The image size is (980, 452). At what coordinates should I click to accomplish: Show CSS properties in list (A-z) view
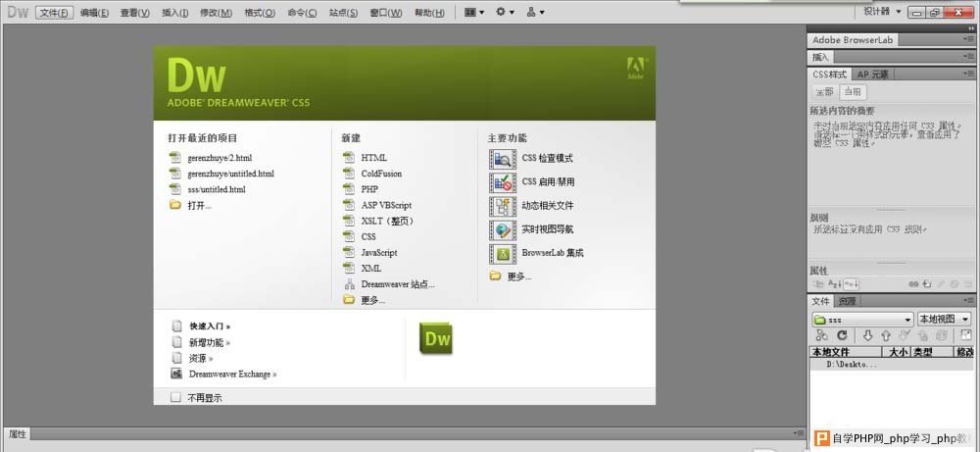835,283
